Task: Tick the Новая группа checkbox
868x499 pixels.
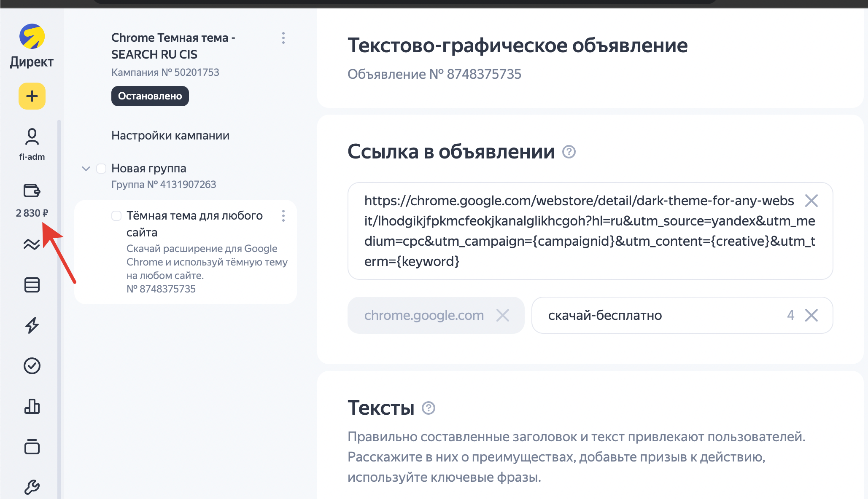Action: point(101,169)
